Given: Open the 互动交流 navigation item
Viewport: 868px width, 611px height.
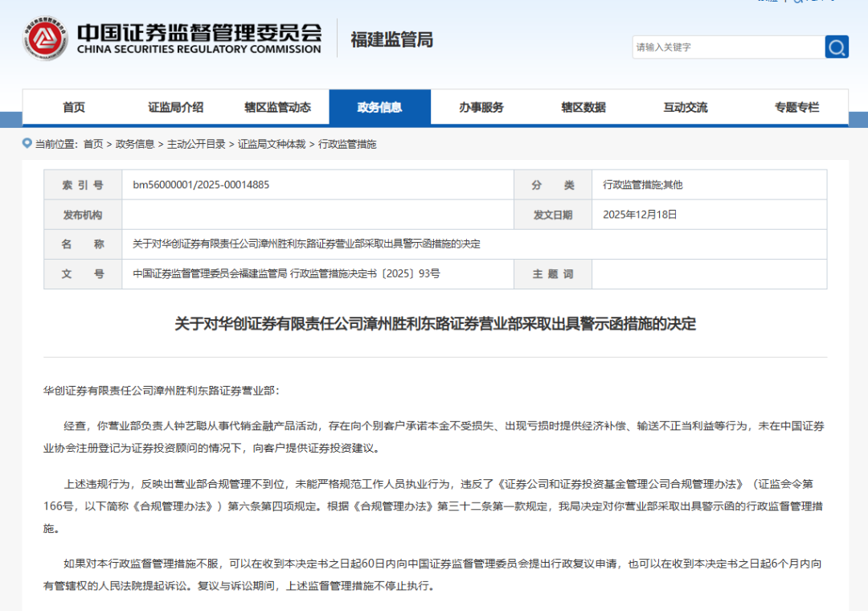Looking at the screenshot, I should (685, 106).
